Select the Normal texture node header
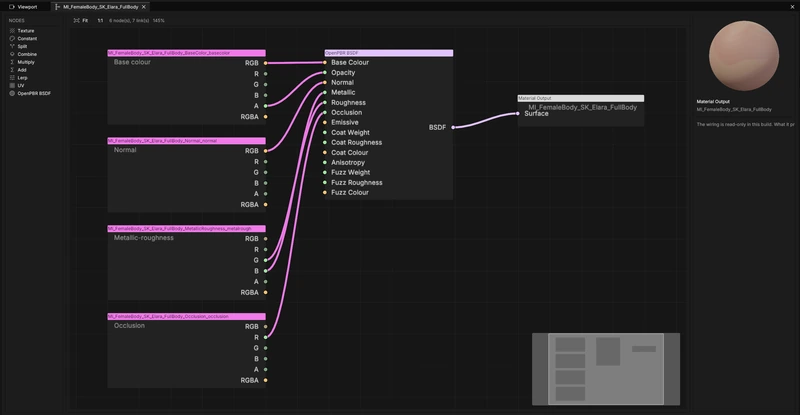 coord(186,140)
